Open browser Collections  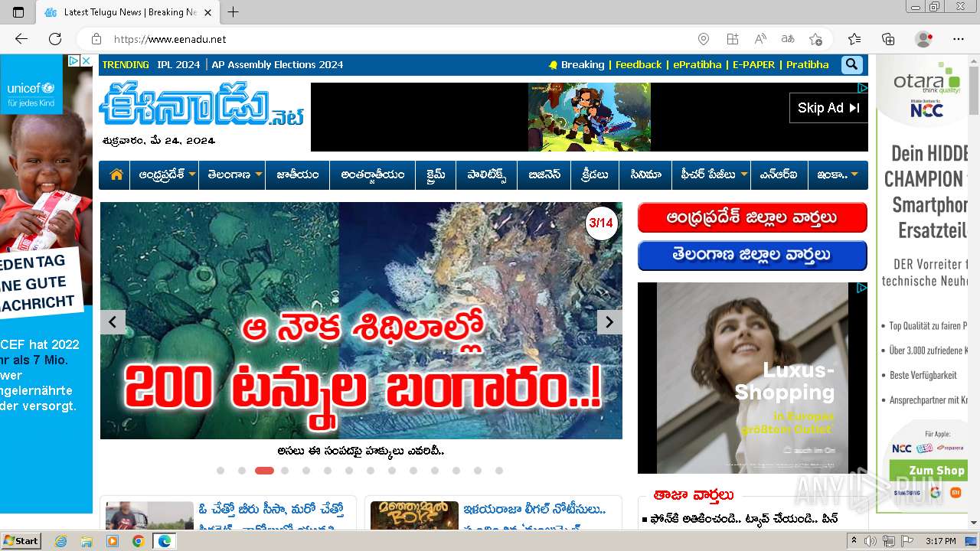888,39
